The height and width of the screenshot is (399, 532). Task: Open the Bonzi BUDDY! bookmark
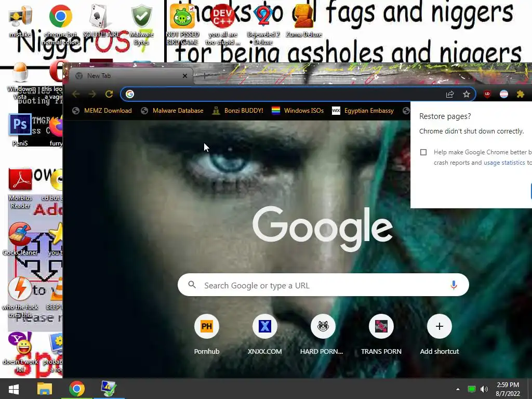pos(238,111)
